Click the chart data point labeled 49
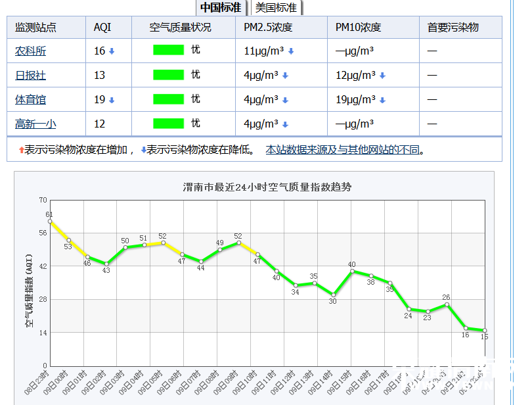This screenshot has height=405, width=532. (220, 250)
